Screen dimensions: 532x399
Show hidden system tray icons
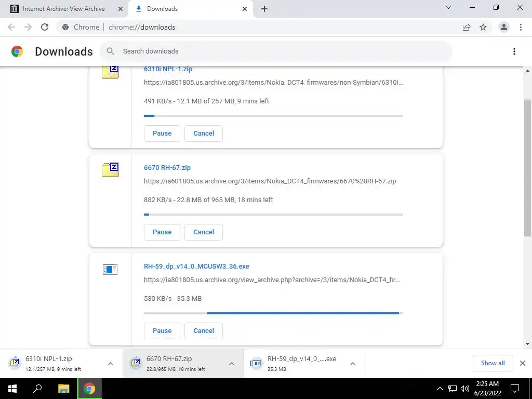[440, 389]
